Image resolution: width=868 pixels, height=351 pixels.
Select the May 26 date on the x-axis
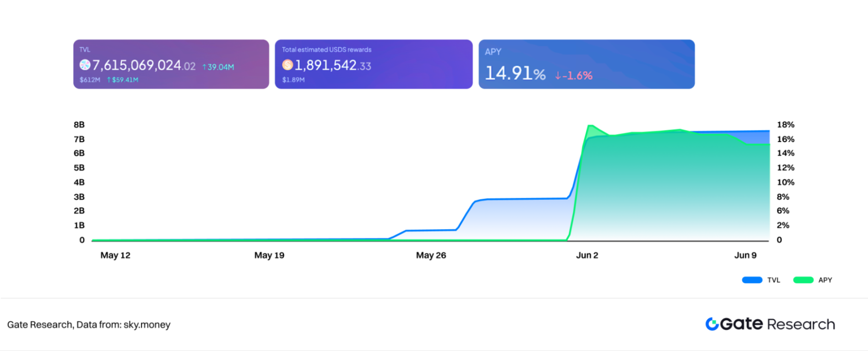[431, 255]
